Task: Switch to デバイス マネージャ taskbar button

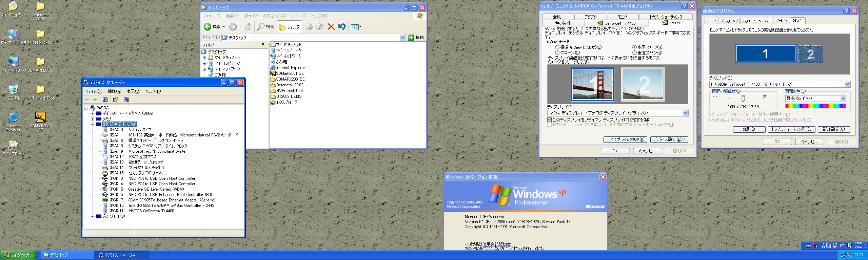Action: tap(122, 255)
